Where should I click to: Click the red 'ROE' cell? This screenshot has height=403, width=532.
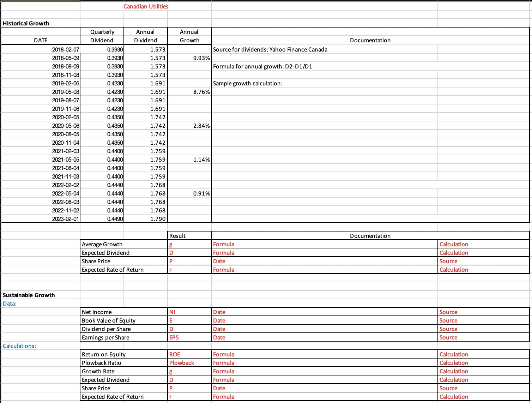189,354
